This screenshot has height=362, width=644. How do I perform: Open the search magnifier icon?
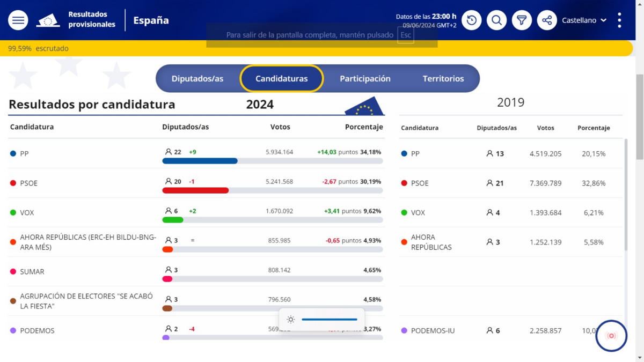point(497,20)
